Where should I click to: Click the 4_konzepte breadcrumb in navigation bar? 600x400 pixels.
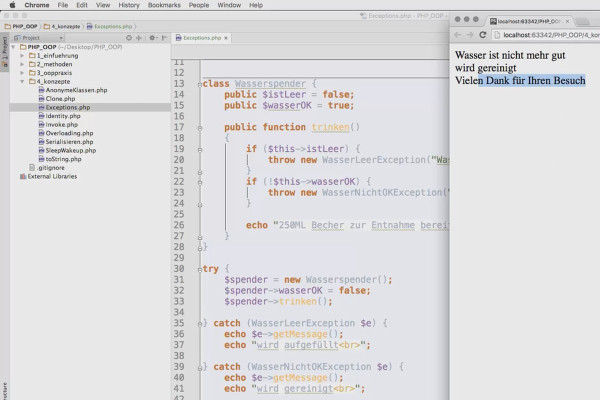tap(62, 26)
